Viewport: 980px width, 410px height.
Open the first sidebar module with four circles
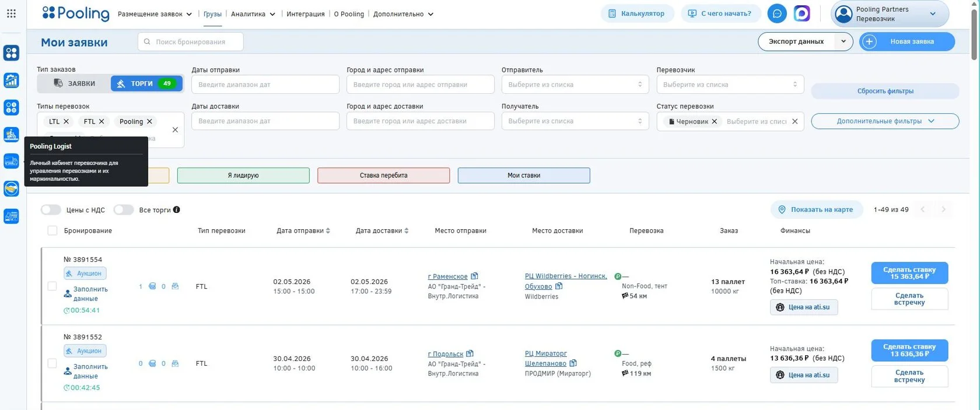[x=11, y=53]
